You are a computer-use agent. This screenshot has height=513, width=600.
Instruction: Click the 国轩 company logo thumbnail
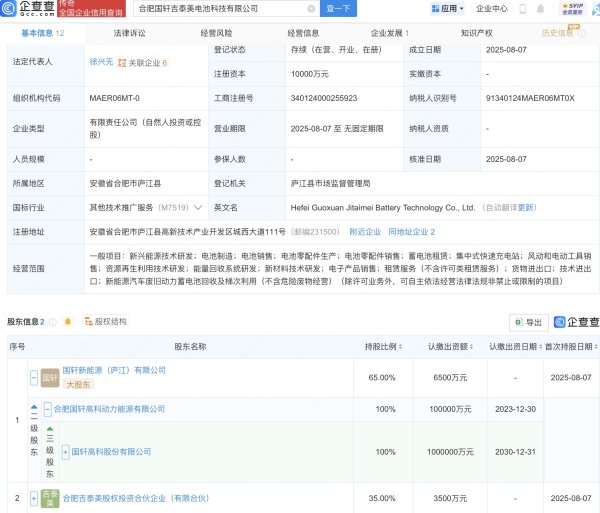pos(50,378)
